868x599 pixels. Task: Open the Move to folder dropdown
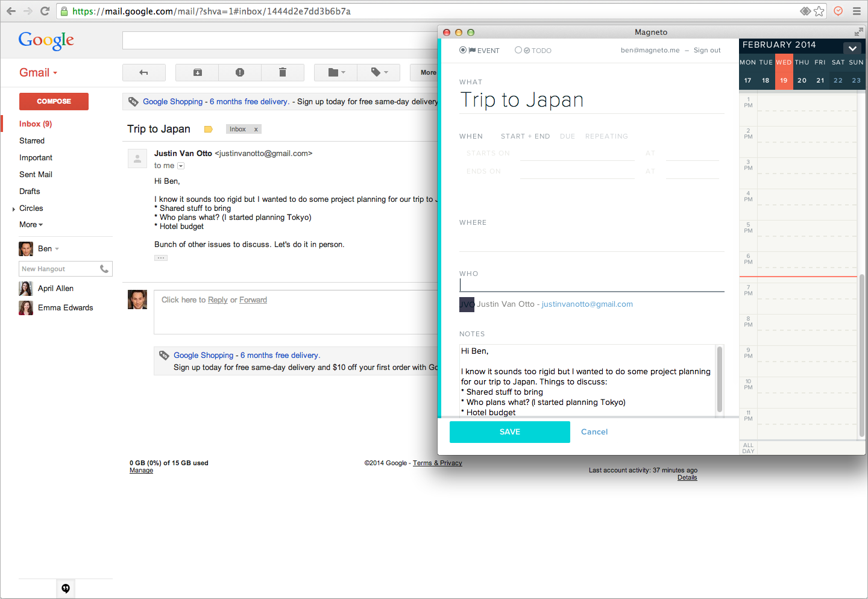[x=336, y=72]
